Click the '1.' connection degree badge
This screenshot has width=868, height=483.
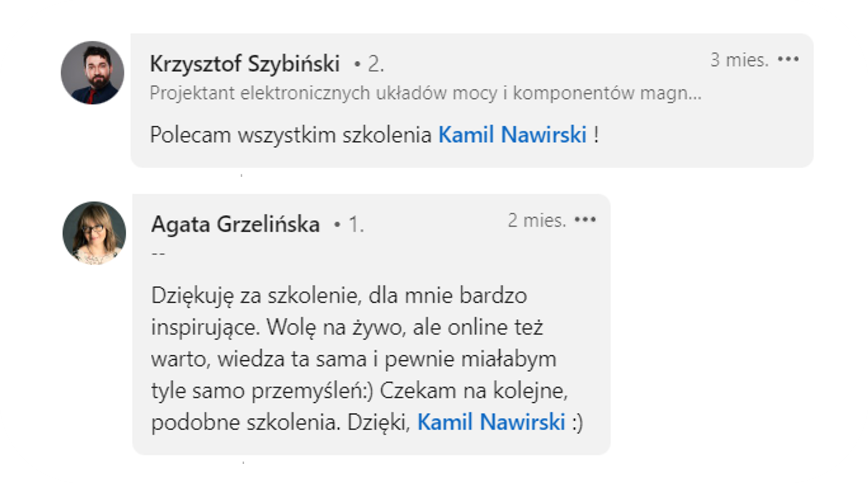(x=355, y=225)
